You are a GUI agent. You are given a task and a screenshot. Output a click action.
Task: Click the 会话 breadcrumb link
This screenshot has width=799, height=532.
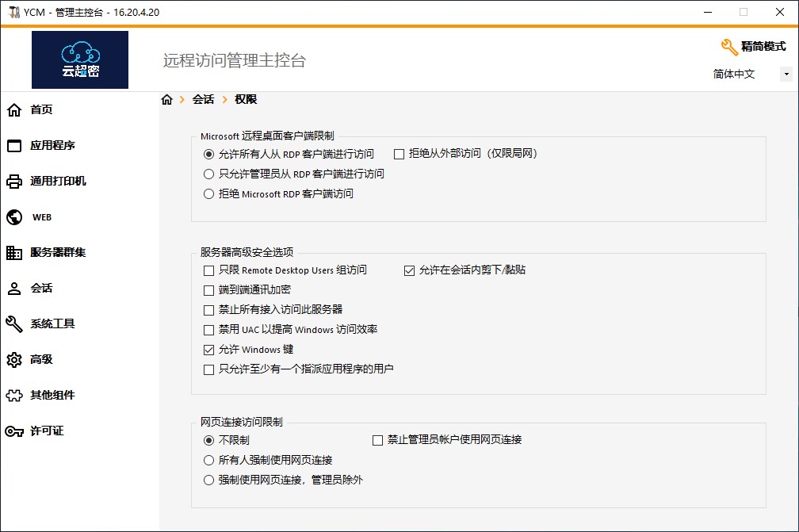click(x=203, y=99)
